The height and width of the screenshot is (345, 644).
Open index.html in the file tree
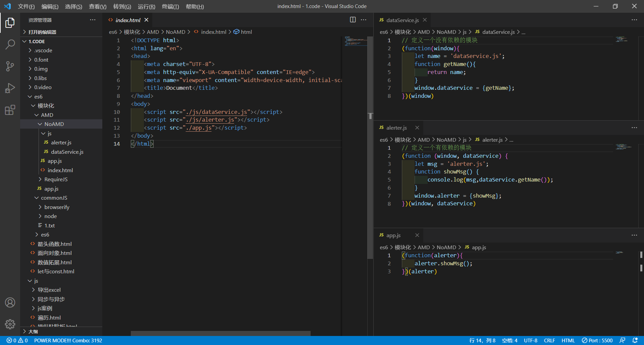coord(61,170)
